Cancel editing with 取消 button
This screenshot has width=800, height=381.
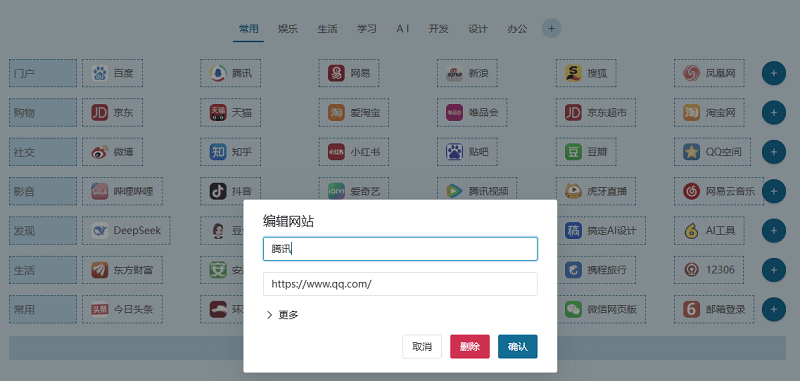tap(422, 347)
